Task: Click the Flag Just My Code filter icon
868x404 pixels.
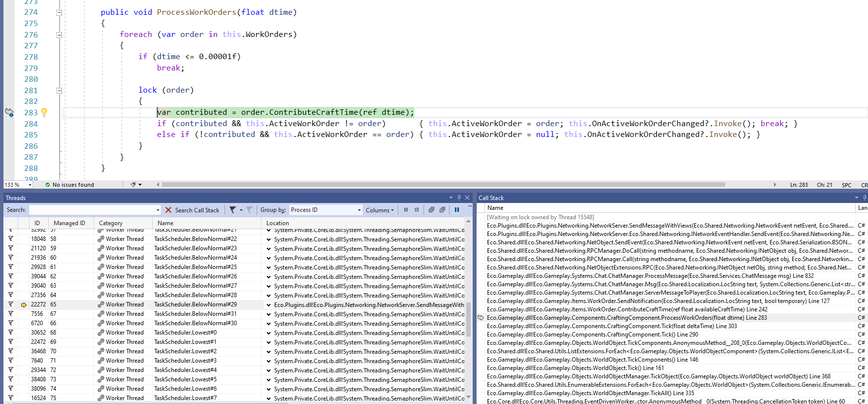Action: click(x=232, y=210)
